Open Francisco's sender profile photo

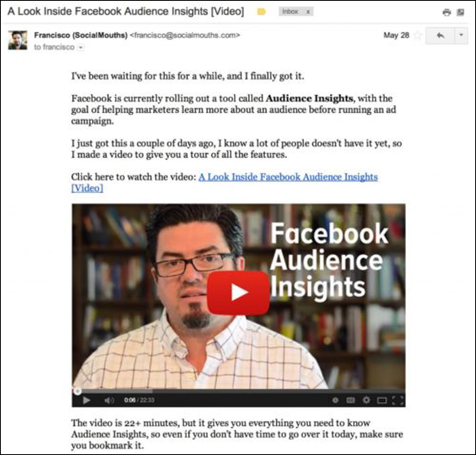18,39
